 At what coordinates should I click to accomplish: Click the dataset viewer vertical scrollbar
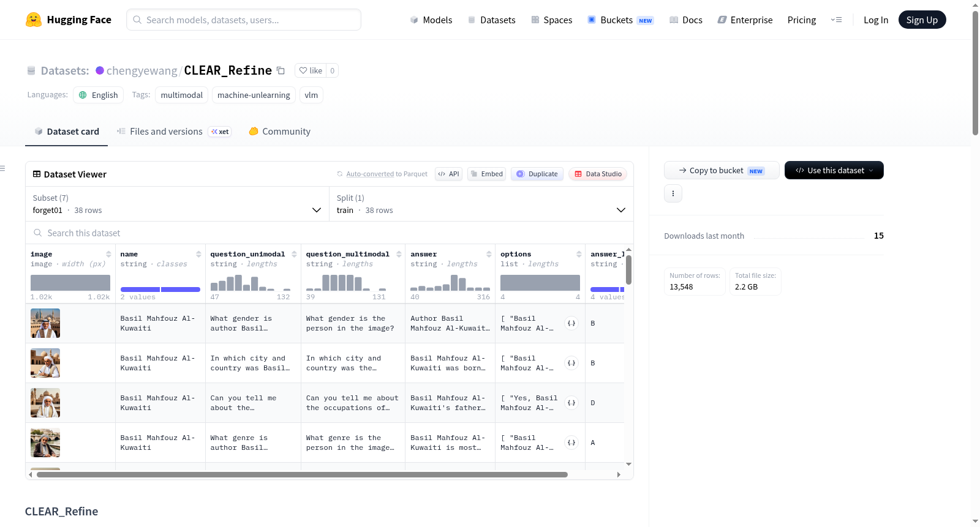click(x=628, y=269)
